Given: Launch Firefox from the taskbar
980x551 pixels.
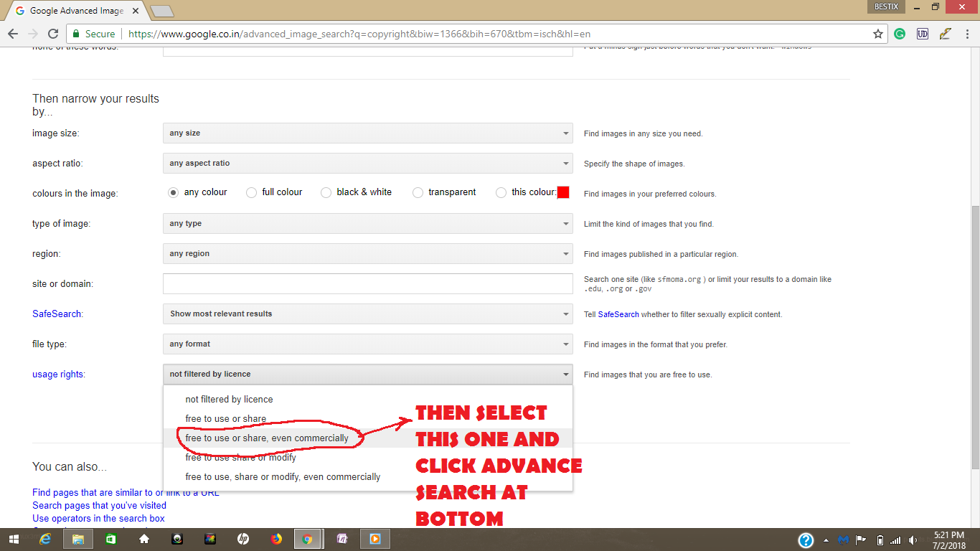Looking at the screenshot, I should point(276,540).
